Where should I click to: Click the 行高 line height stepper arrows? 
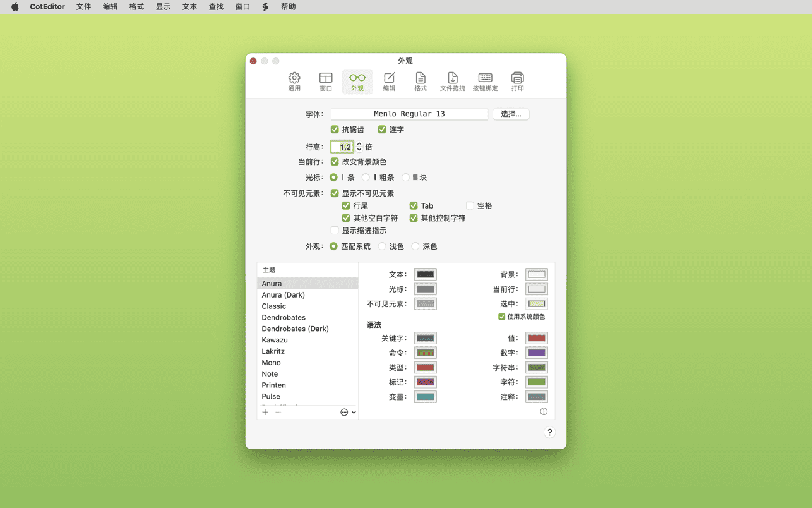click(x=359, y=147)
